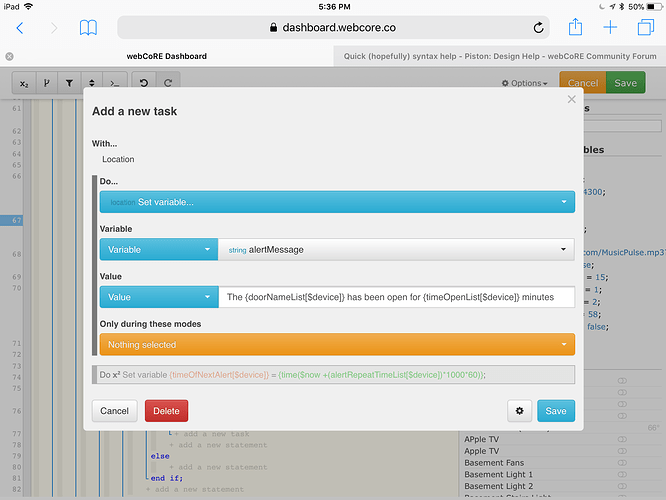Toggle the APple TV device switch
This screenshot has width=666, height=500.
[622, 439]
